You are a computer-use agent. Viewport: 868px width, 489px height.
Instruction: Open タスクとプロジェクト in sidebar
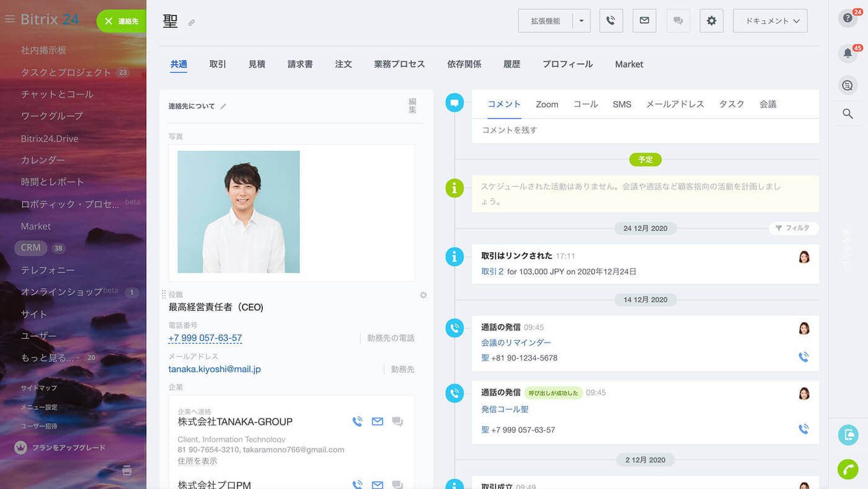[x=66, y=73]
